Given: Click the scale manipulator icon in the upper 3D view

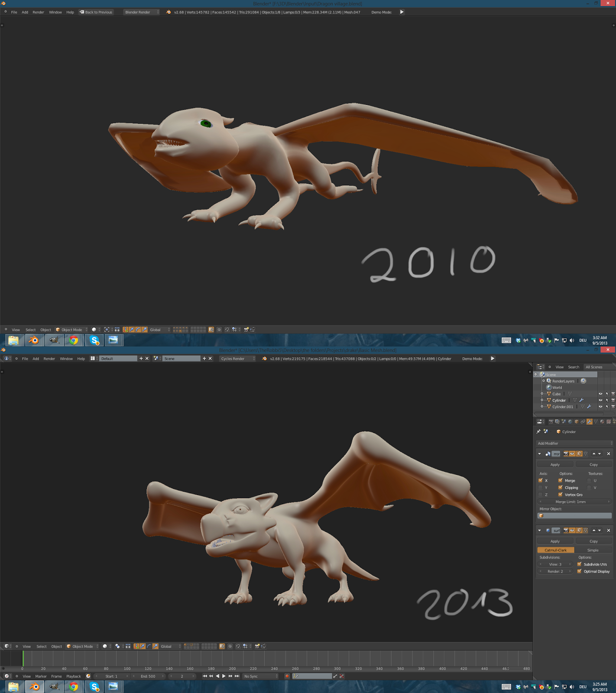Looking at the screenshot, I should pos(144,330).
